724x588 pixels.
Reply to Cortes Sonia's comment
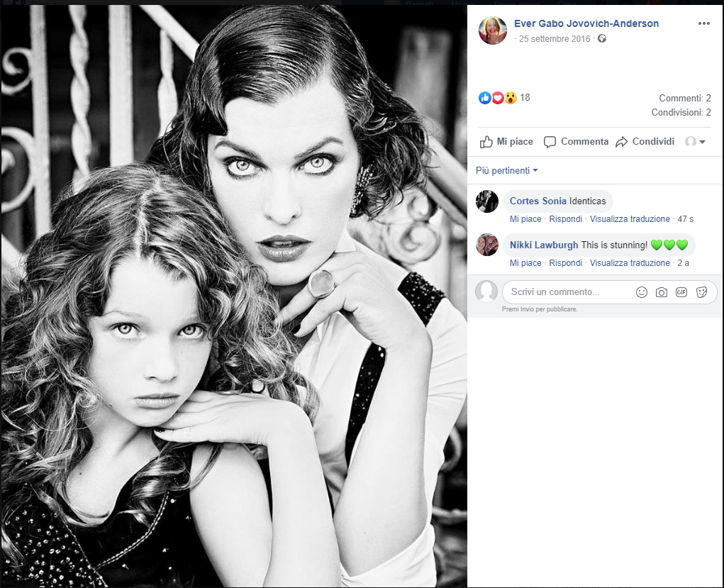point(565,219)
